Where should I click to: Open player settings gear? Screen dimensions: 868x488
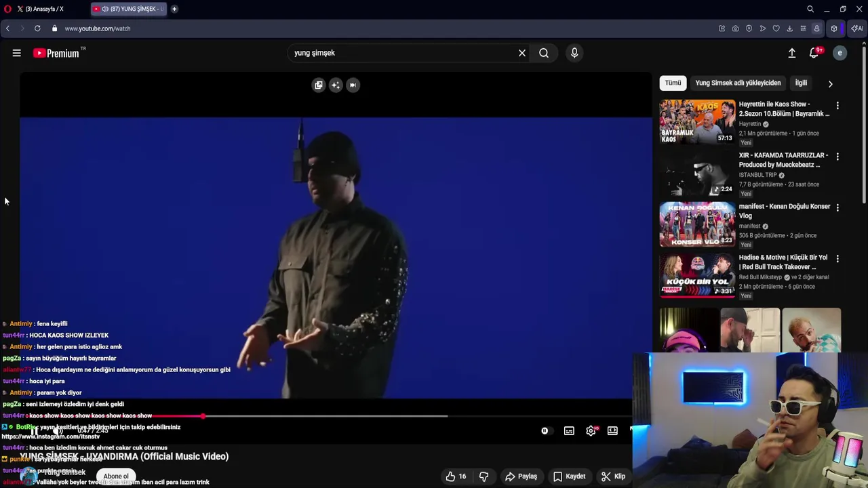tap(591, 431)
